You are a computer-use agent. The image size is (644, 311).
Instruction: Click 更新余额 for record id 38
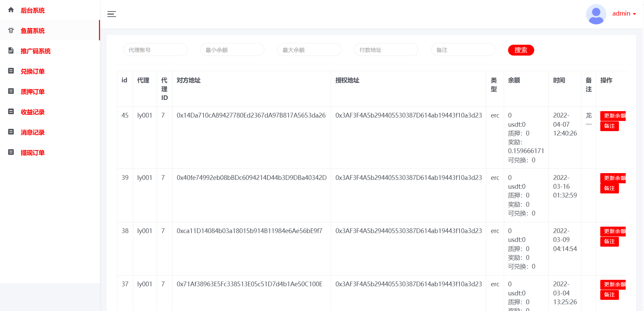click(613, 231)
